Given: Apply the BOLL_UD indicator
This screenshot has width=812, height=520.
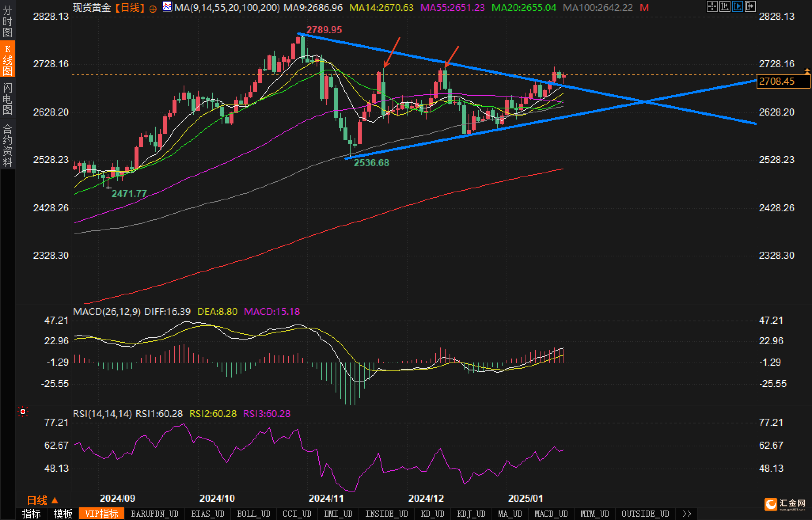Looking at the screenshot, I should click(x=253, y=514).
